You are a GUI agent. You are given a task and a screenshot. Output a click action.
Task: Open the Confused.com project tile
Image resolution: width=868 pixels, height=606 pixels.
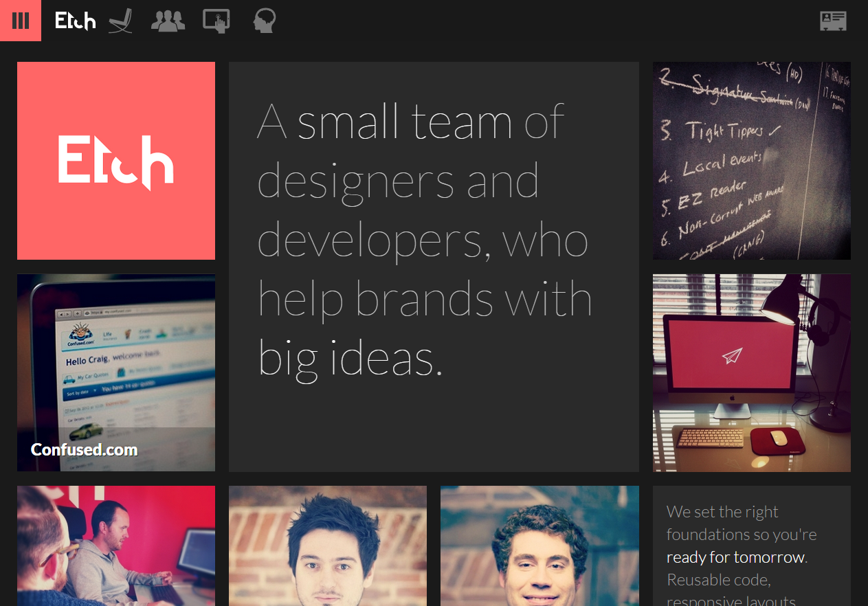(116, 372)
